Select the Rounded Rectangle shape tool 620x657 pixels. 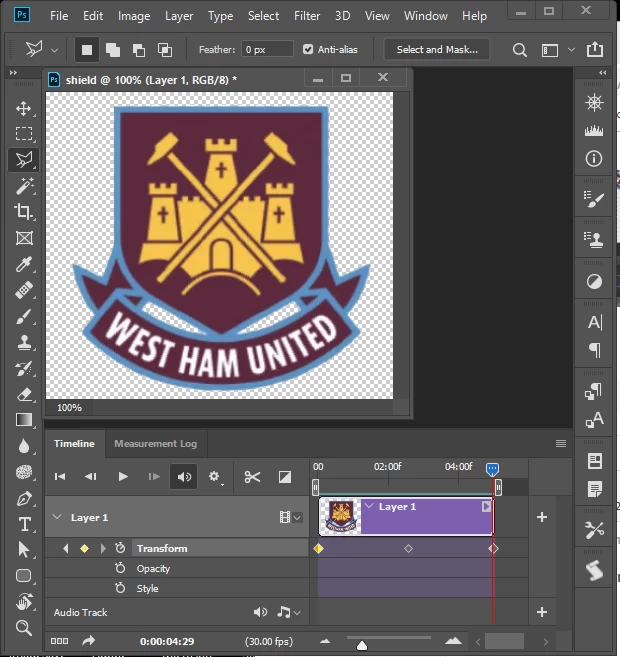23,576
